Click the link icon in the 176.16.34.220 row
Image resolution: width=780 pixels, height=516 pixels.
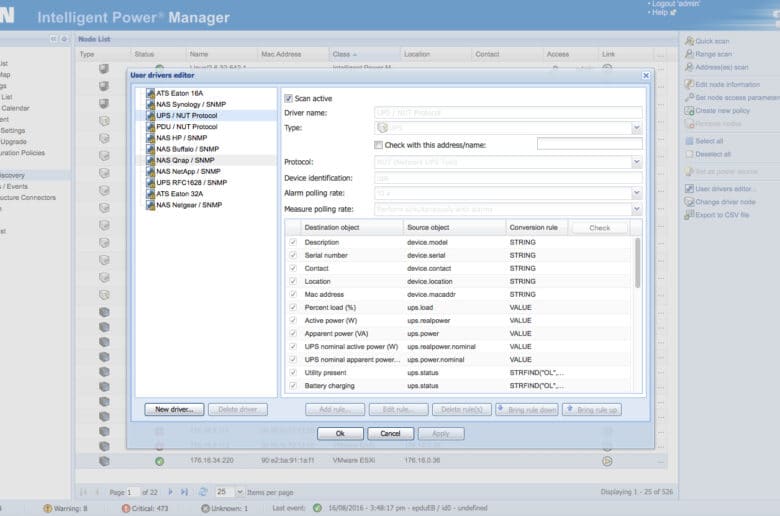coord(607,461)
